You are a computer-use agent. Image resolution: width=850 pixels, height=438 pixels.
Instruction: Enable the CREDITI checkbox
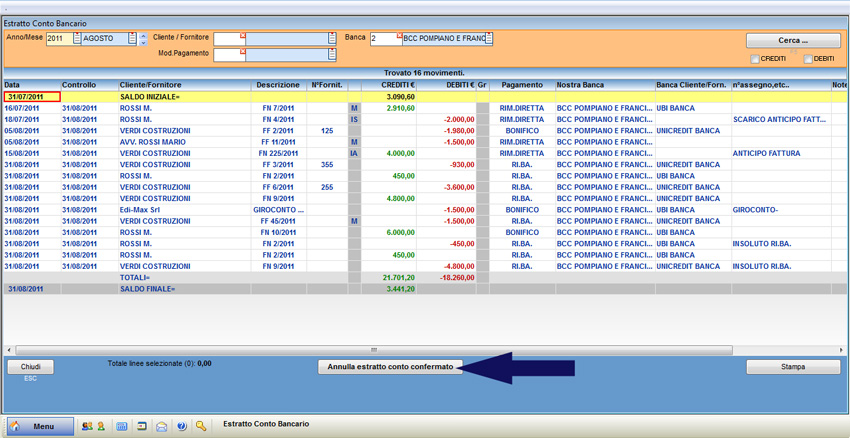[756, 59]
